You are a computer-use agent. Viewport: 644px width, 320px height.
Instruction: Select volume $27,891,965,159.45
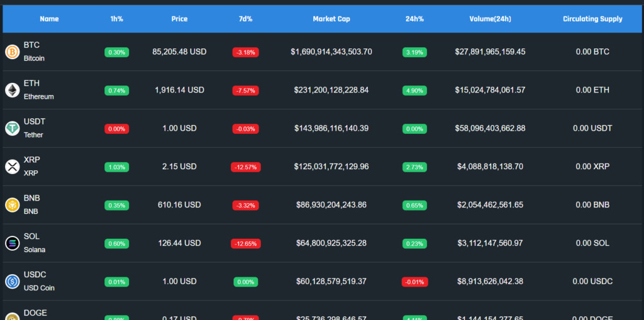(491, 52)
